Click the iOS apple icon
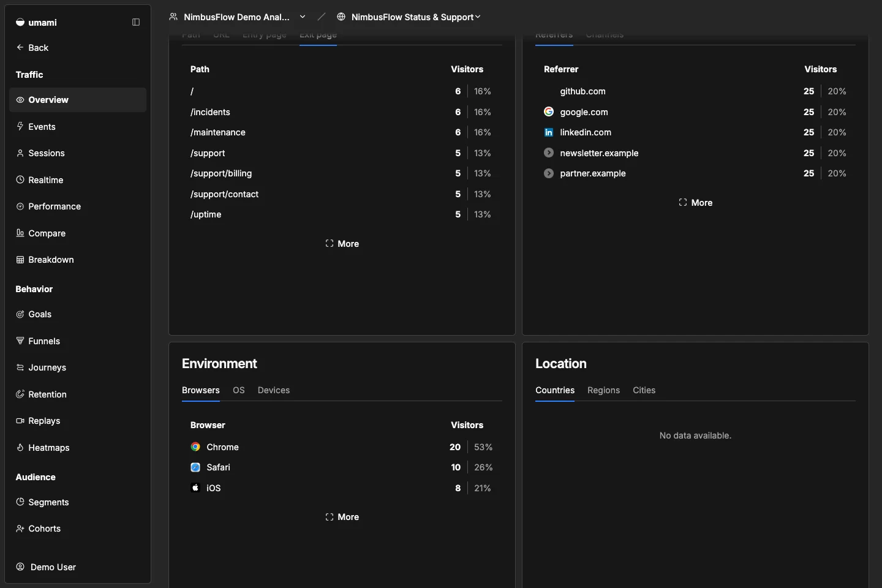 click(x=195, y=488)
